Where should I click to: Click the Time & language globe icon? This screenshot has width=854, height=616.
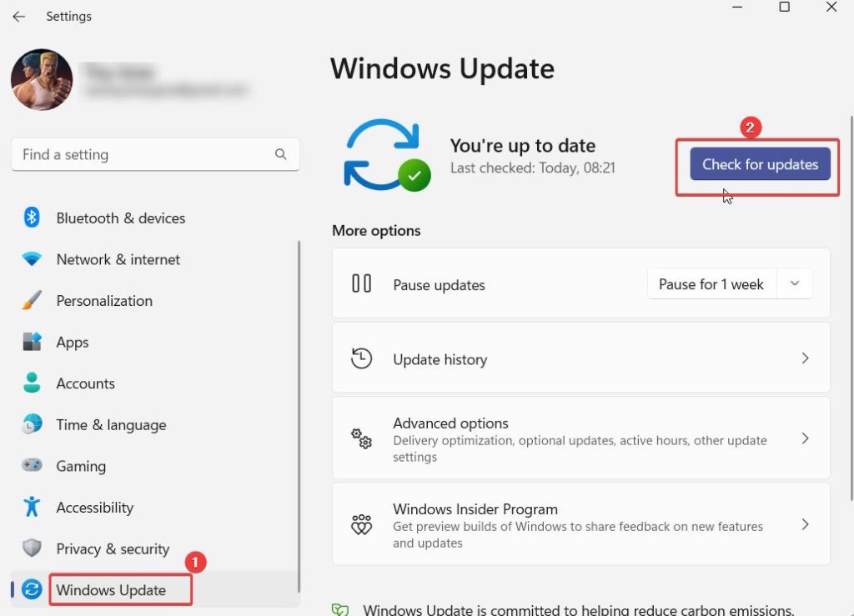(x=32, y=424)
